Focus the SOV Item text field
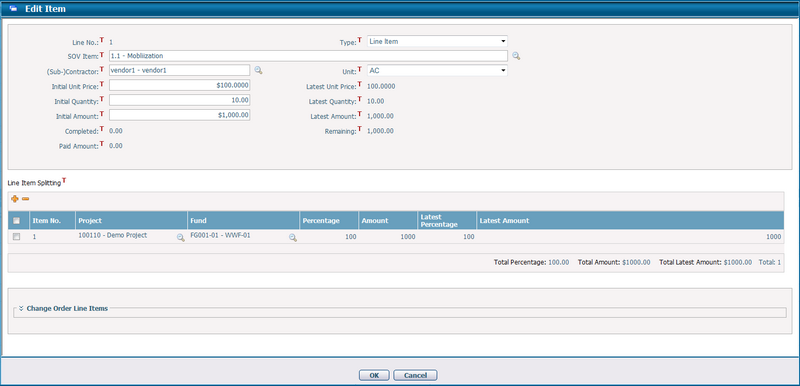Screen dimensions: 800x386 point(308,56)
